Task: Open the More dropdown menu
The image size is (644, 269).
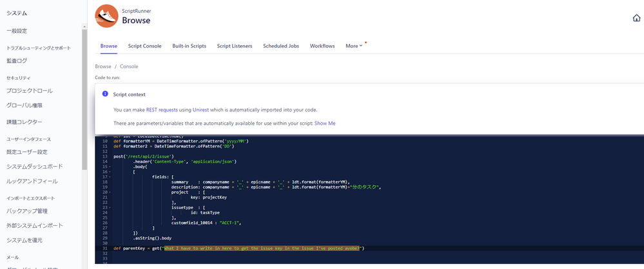Action: (354, 46)
